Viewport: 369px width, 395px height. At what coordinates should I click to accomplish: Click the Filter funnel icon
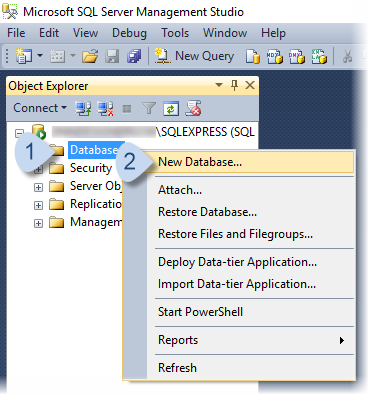(149, 108)
